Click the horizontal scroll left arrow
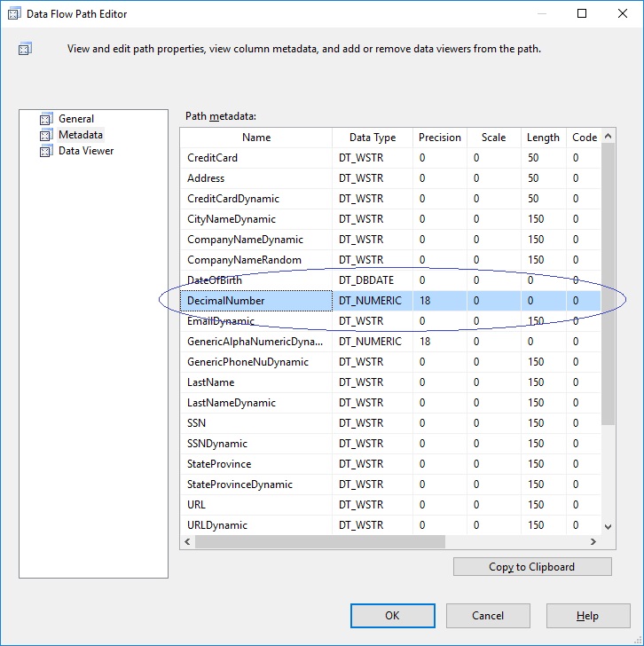The image size is (644, 646). pos(187,541)
